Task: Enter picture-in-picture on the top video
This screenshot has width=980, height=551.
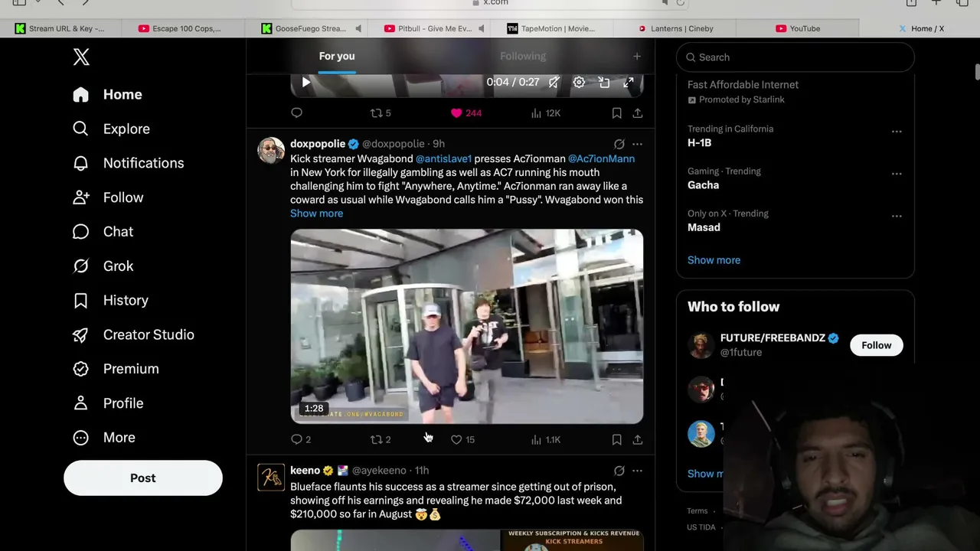Action: coord(604,83)
